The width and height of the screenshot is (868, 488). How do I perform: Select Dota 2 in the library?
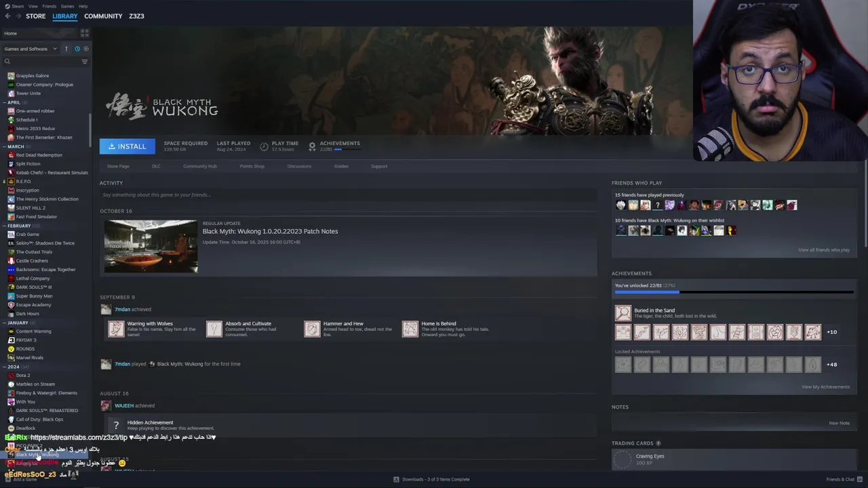click(x=23, y=375)
